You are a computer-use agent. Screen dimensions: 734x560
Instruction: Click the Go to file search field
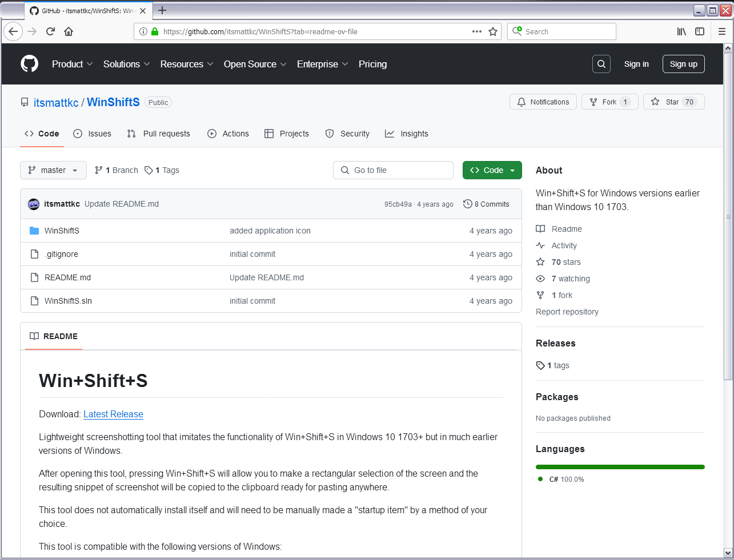(393, 170)
